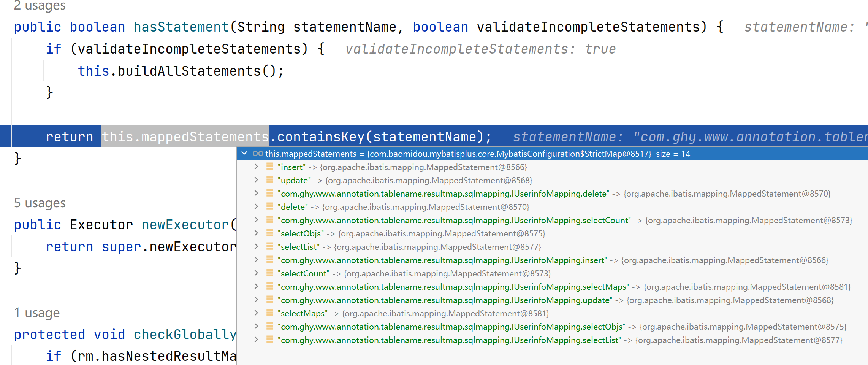Expand the IUserinfoMapping.selectMaps entry
868x365 pixels.
pos(256,287)
